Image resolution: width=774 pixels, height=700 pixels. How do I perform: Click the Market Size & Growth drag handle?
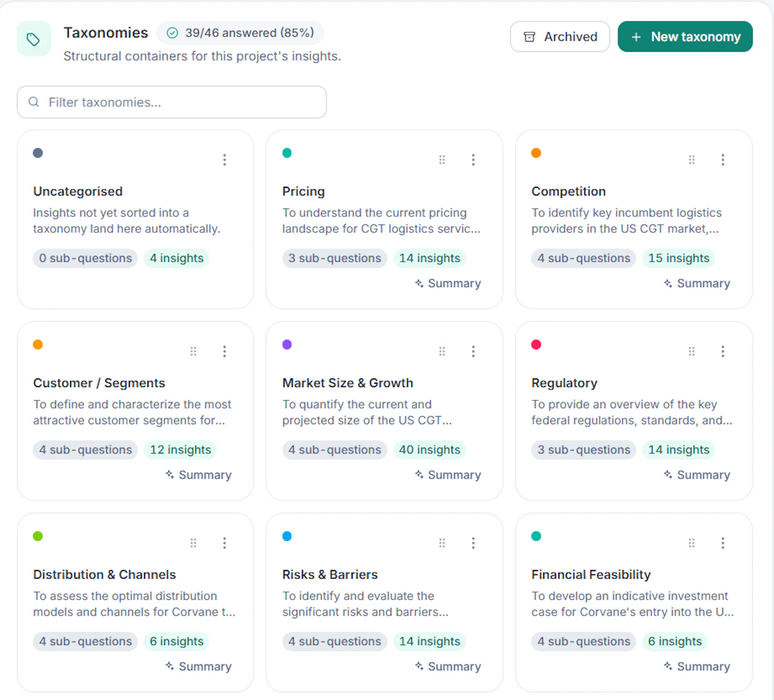point(442,351)
